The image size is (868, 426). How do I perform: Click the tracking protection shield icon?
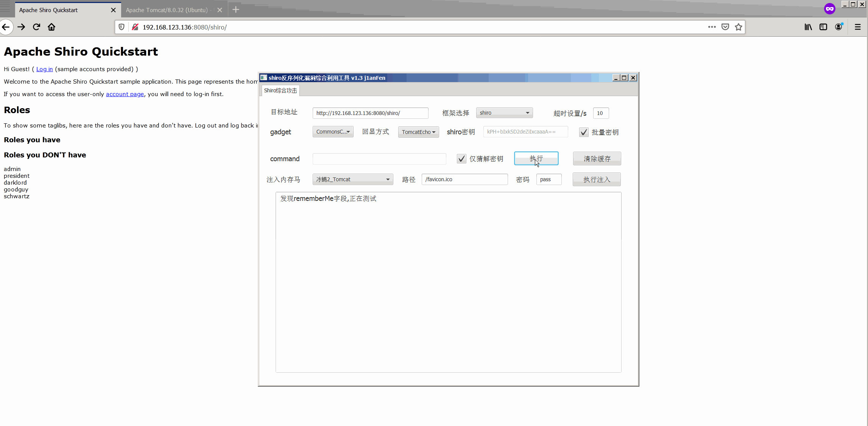[122, 27]
